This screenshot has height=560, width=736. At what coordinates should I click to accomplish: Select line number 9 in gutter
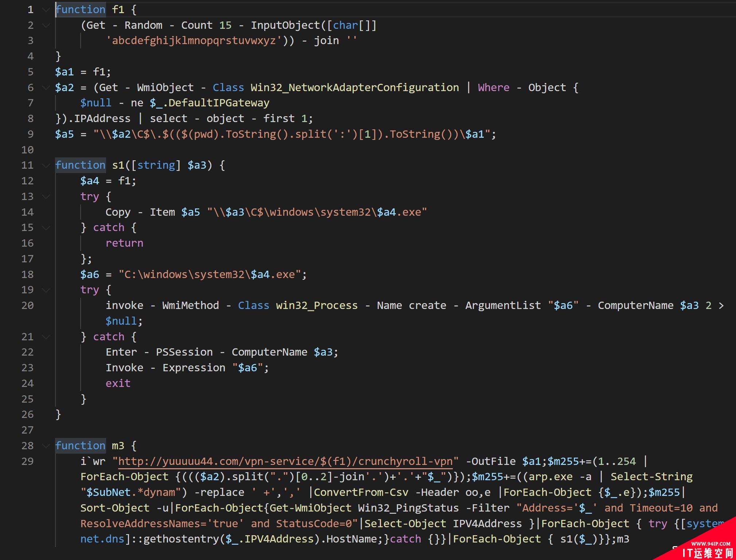31,134
